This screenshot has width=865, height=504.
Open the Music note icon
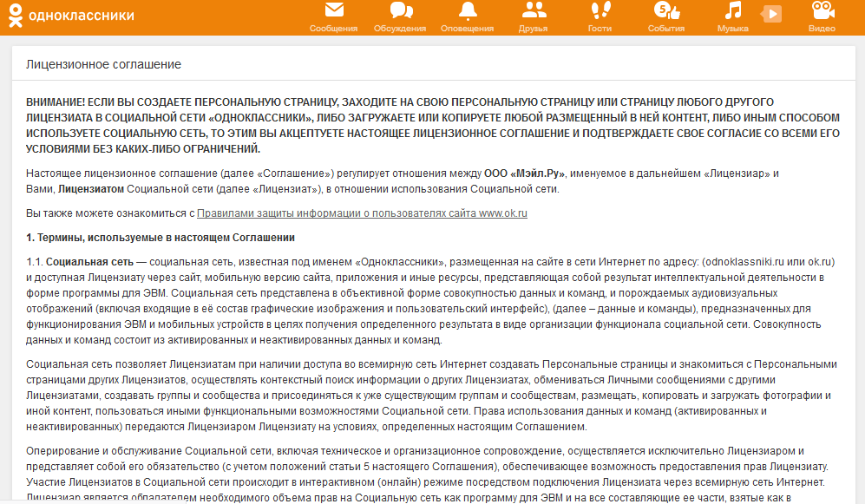coord(733,10)
